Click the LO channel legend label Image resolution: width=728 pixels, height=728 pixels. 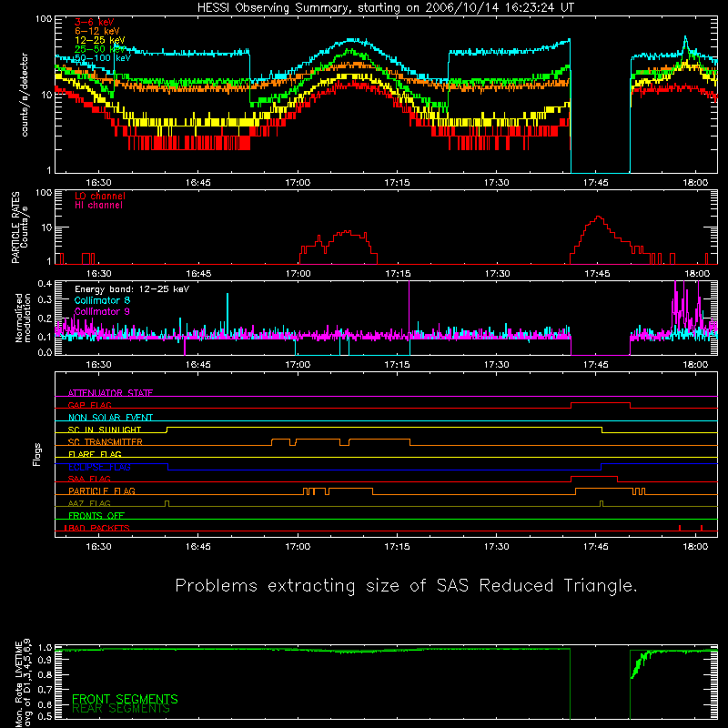click(100, 196)
